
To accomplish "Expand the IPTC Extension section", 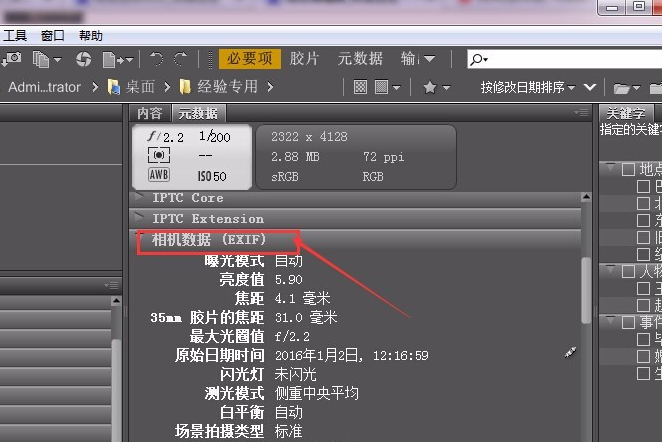I will click(139, 217).
